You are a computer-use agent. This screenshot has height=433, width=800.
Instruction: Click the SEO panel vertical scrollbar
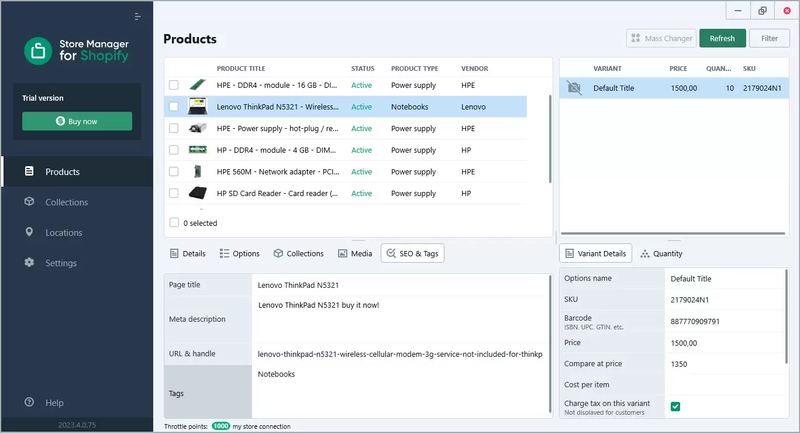click(550, 344)
